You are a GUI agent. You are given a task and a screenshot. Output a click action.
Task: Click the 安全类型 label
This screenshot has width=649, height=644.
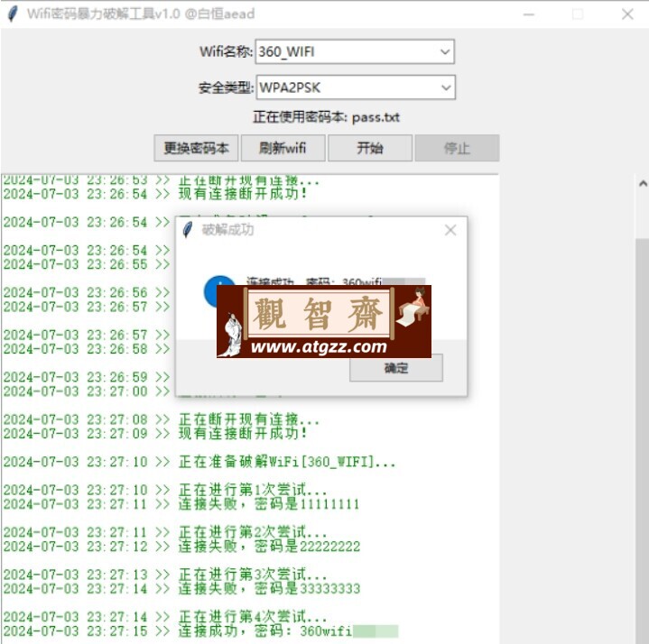pos(226,87)
